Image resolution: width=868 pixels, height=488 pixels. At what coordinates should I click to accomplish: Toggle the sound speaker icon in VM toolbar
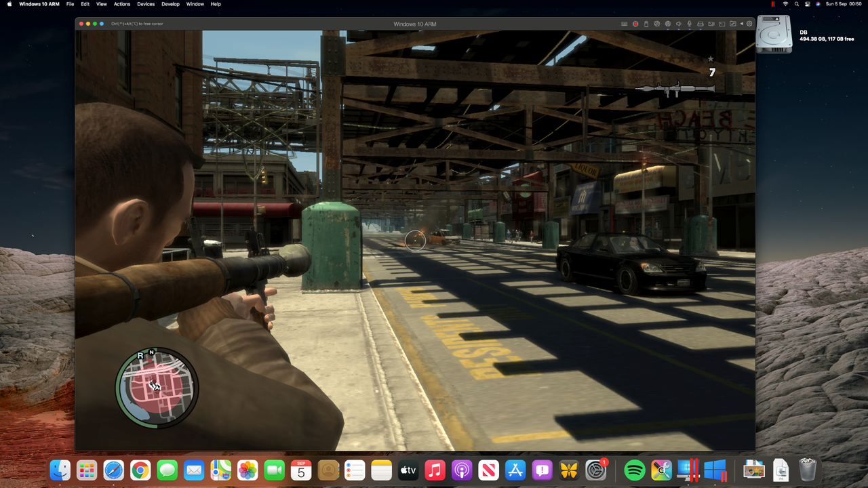pyautogui.click(x=679, y=24)
